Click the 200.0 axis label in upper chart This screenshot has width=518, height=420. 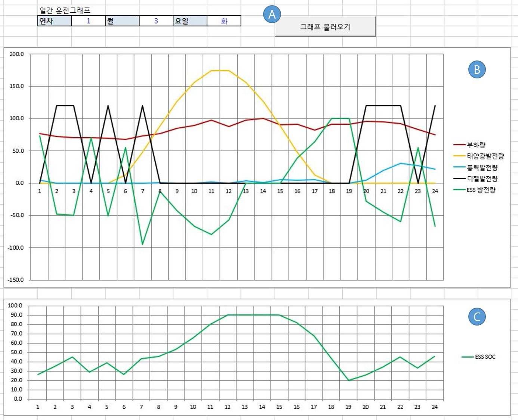pyautogui.click(x=16, y=54)
